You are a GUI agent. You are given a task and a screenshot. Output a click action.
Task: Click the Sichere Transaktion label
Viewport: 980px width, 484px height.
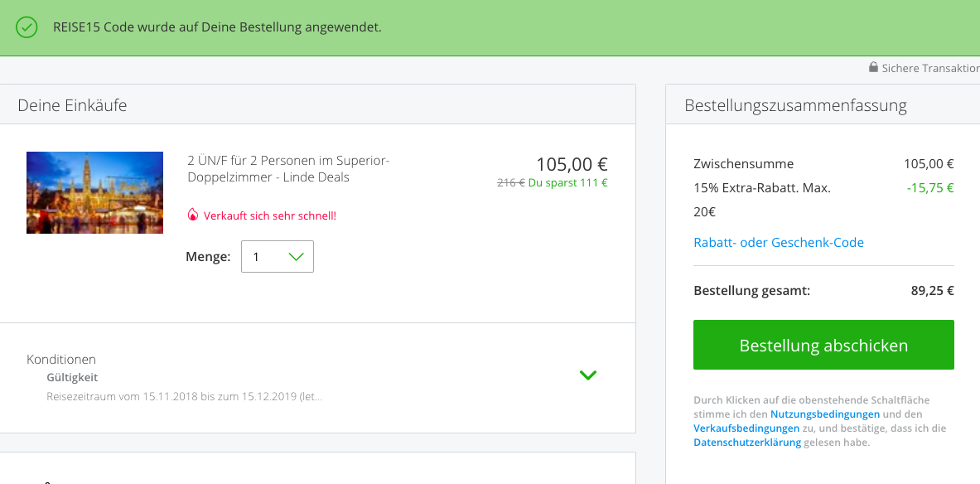[930, 67]
